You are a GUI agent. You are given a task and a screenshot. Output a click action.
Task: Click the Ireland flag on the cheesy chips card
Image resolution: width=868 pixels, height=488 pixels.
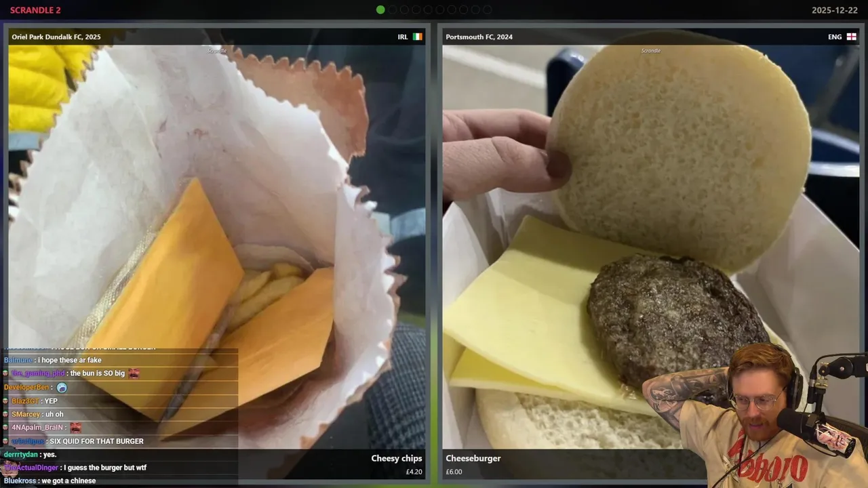point(417,37)
